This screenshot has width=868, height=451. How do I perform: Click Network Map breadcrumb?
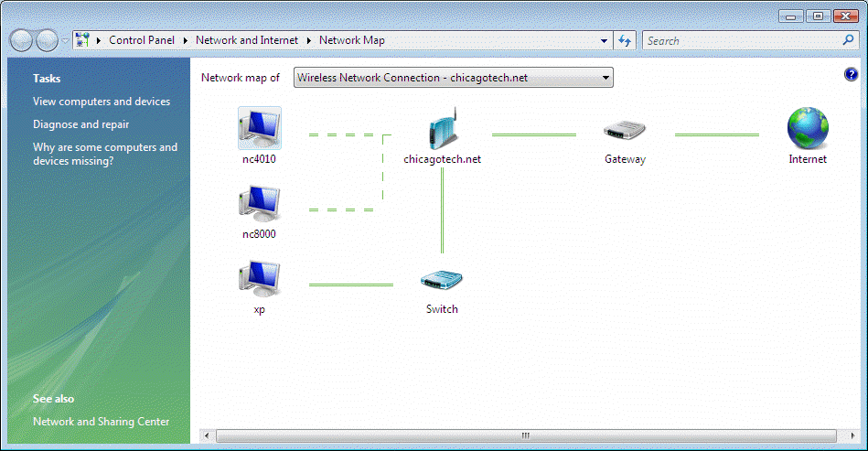tap(351, 40)
